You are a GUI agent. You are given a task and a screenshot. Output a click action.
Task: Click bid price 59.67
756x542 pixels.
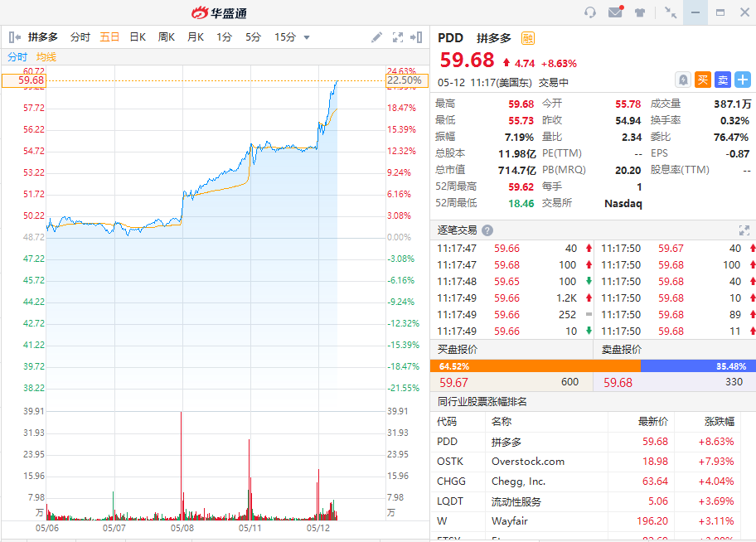453,382
